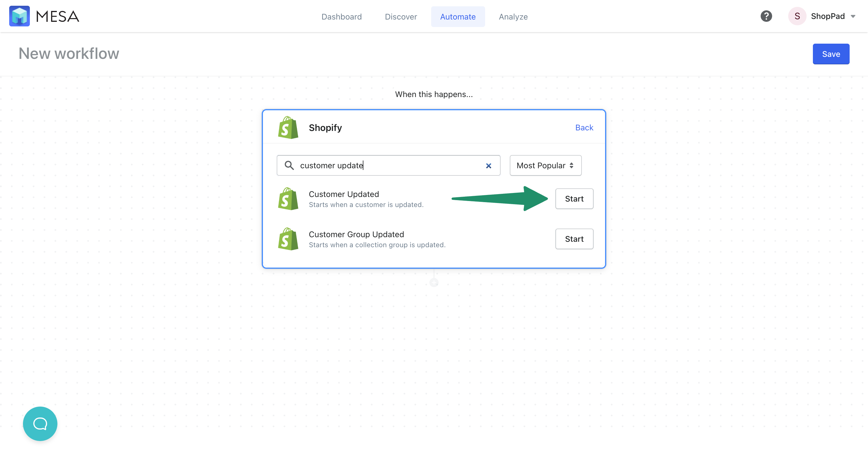Select the Automate tab

click(458, 17)
